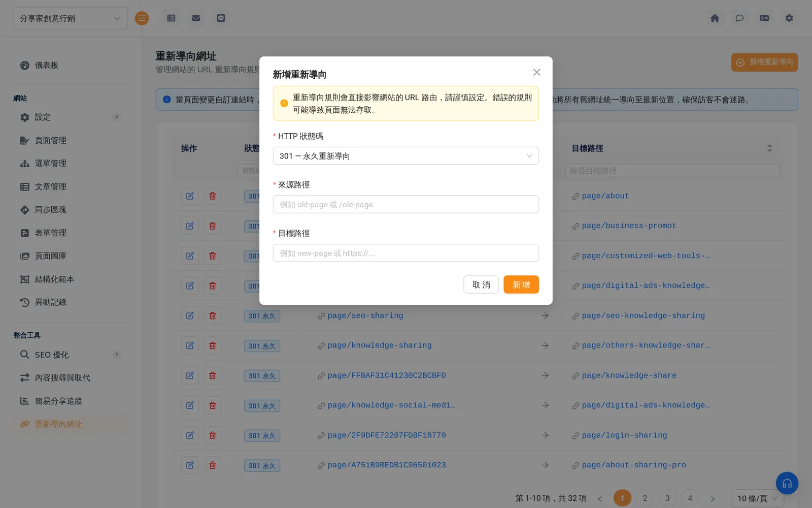
Task: Open 異動記錄 in the sidebar
Action: coord(71,302)
